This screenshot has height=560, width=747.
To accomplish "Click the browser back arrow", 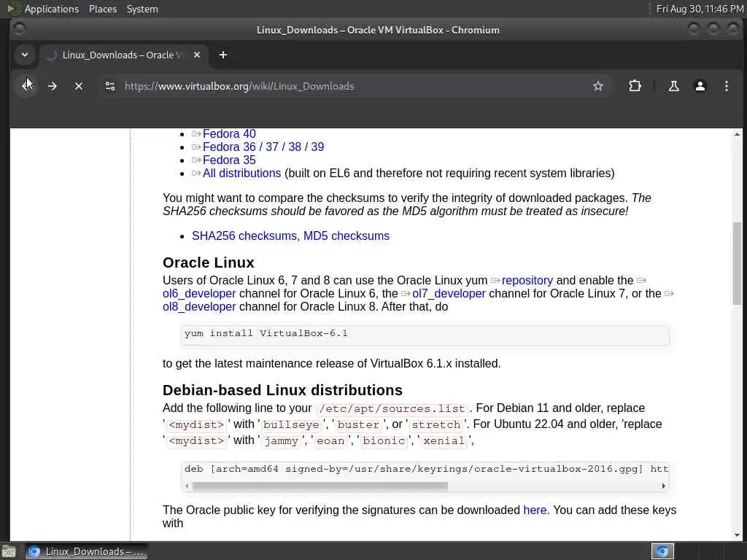I will click(x=27, y=86).
